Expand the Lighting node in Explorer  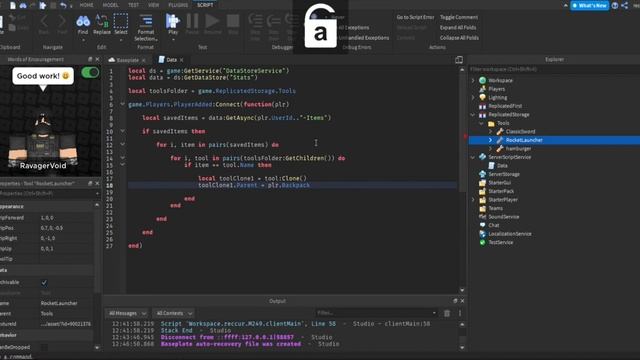point(473,98)
